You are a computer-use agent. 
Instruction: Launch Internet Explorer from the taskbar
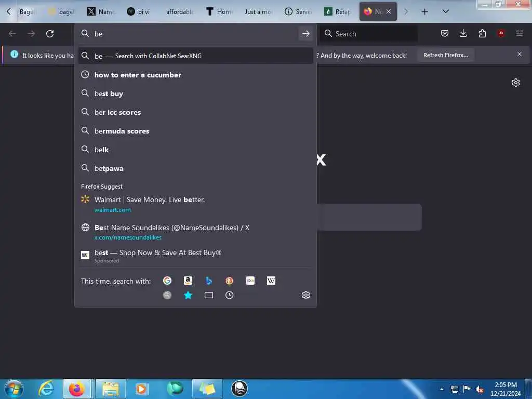46,389
